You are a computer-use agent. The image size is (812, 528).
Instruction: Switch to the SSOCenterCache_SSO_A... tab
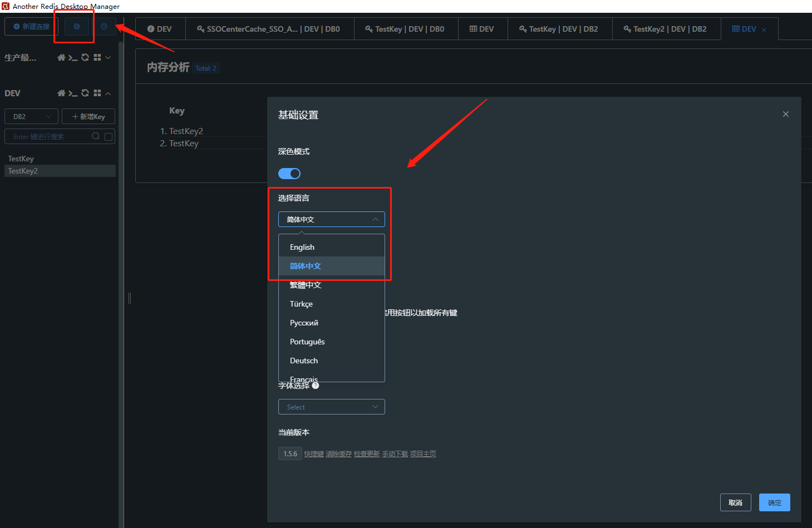tap(269, 29)
